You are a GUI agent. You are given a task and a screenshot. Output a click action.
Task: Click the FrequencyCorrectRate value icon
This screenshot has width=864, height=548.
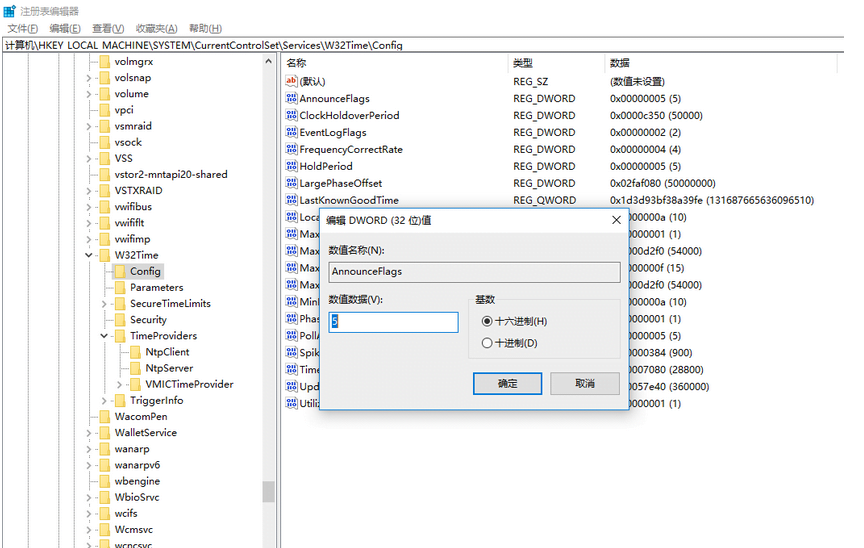pos(291,149)
